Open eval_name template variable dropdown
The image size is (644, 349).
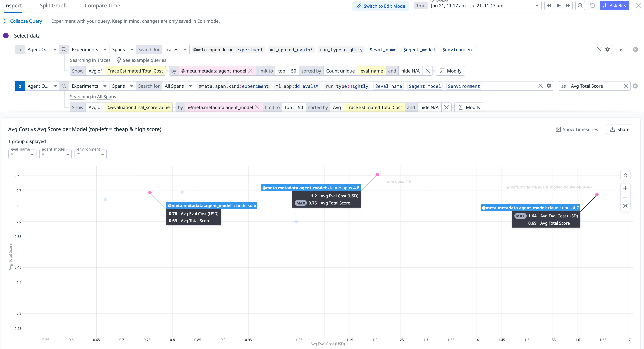22,154
